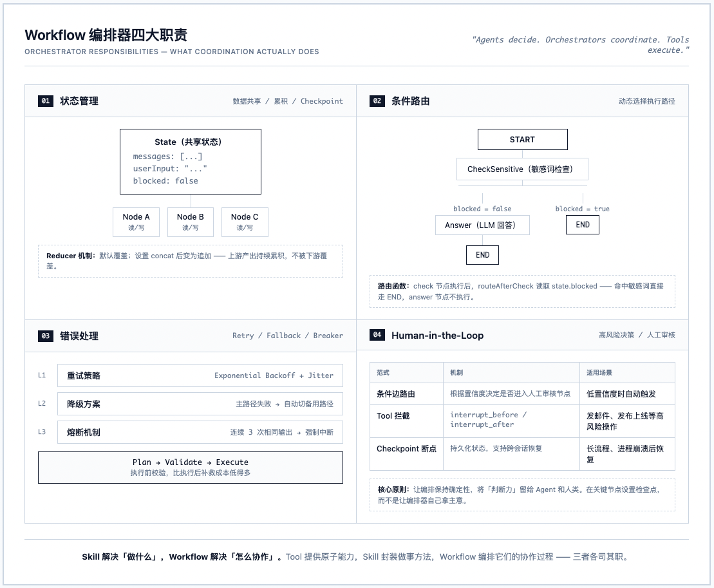Click the 核心原则 note box
The width and height of the screenshot is (714, 588).
pos(522,495)
